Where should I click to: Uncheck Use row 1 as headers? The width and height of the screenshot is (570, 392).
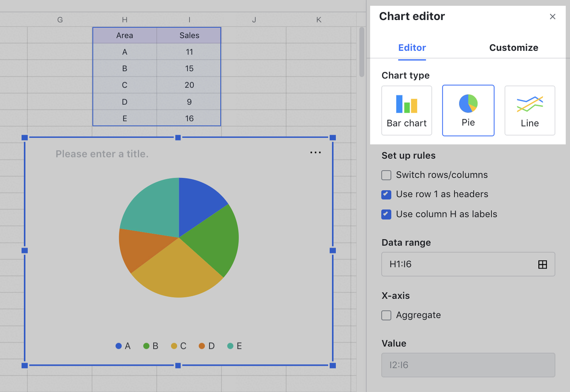[386, 195]
